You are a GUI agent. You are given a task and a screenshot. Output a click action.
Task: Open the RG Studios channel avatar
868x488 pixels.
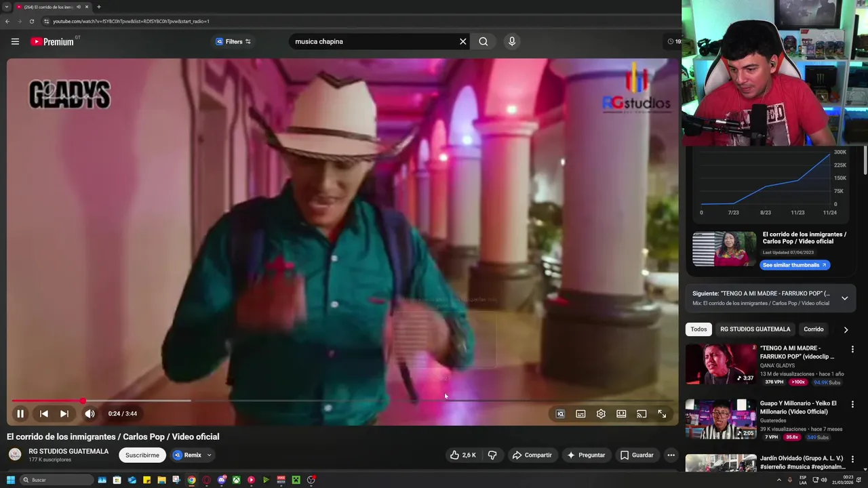click(x=15, y=455)
